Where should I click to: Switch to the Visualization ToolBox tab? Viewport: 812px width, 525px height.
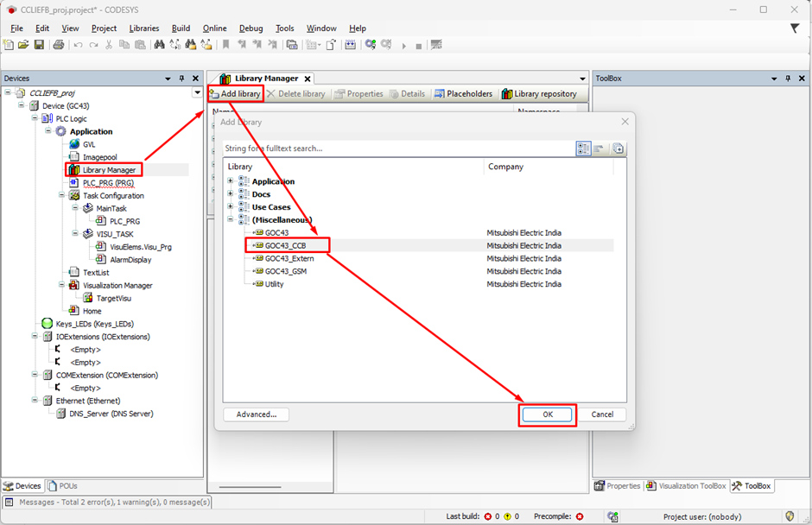[686, 485]
